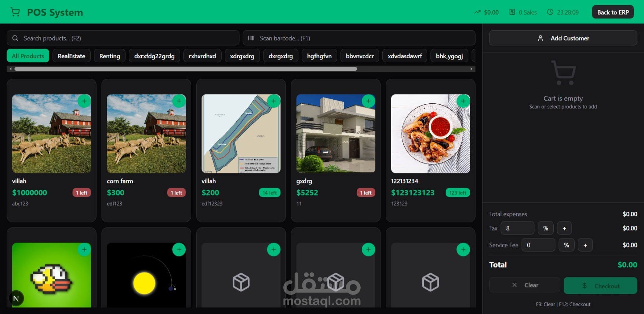The height and width of the screenshot is (314, 644).
Task: Click left arrow of category scrollbar
Action: pyautogui.click(x=11, y=69)
